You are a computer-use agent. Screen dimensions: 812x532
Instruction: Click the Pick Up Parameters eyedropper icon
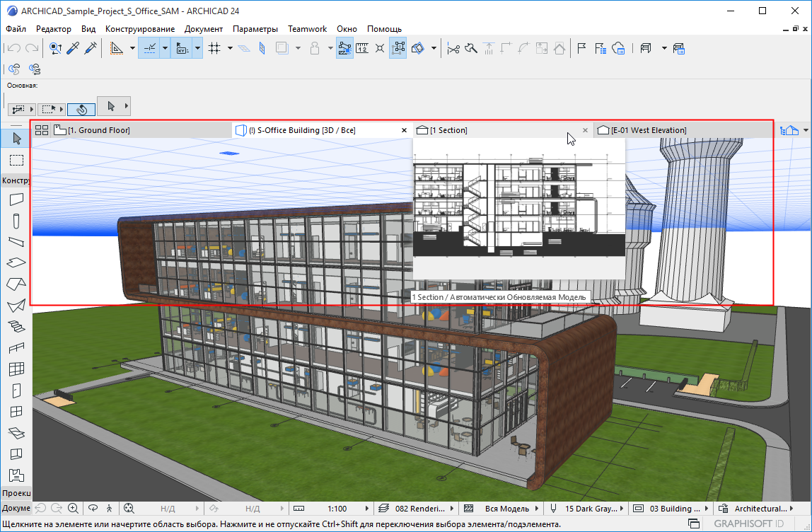tap(73, 49)
